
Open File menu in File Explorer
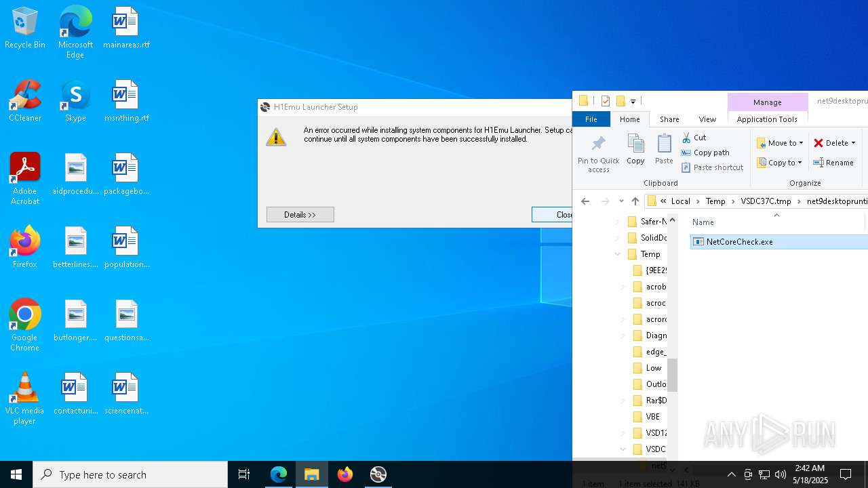(x=591, y=119)
